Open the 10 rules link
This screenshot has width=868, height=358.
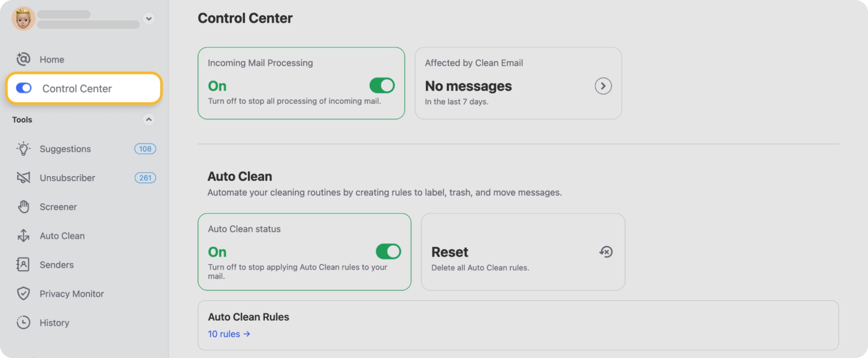coord(228,334)
